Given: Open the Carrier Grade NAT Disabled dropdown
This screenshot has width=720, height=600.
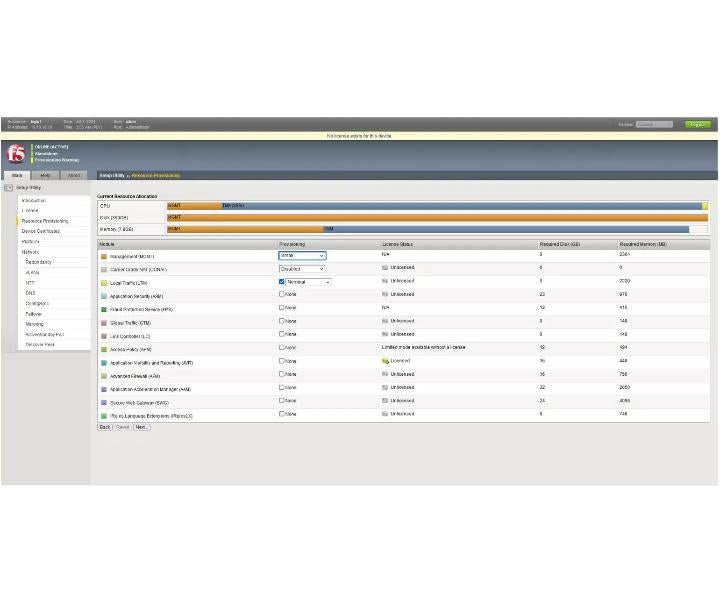Looking at the screenshot, I should (302, 269).
